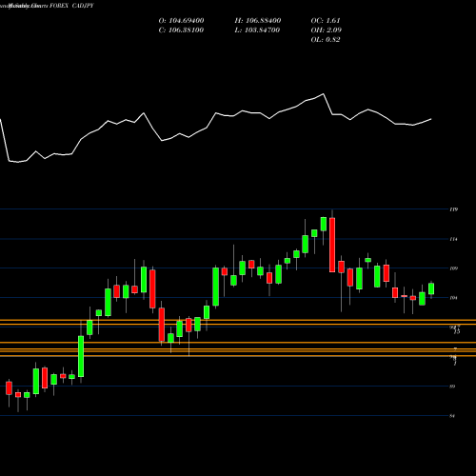Click the 84 price axis label
Screen dimensions: 476x476
[452, 416]
